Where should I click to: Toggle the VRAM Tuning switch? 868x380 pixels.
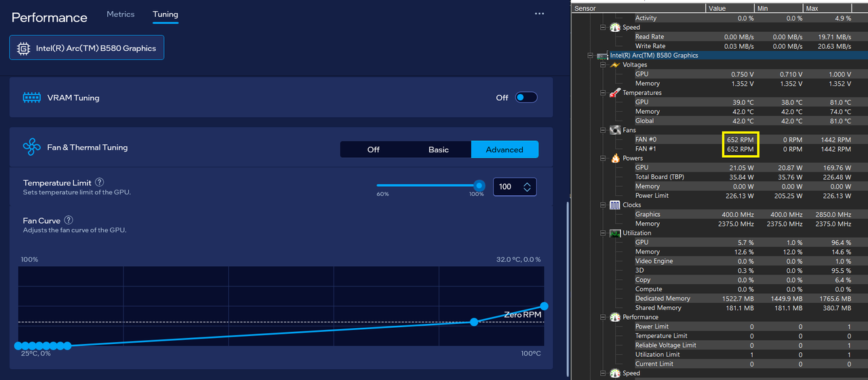click(x=526, y=98)
